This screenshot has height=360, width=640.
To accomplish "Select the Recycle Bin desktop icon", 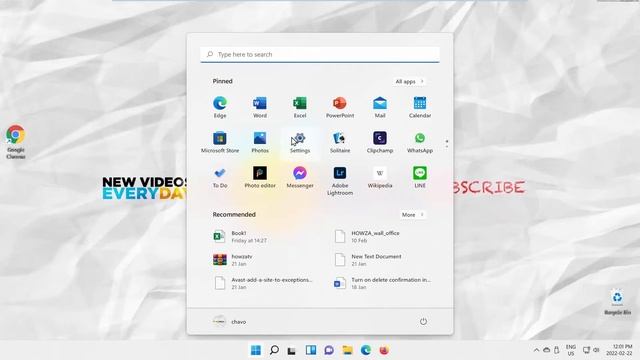I will pos(618,302).
